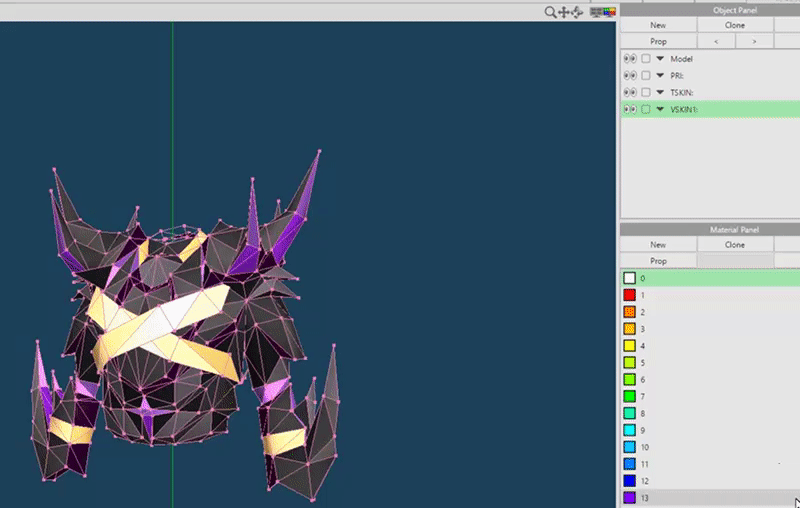
Task: Select material row labeled 2
Action: click(x=710, y=312)
